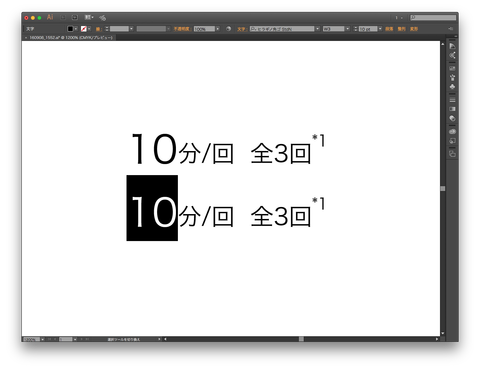Click the orange stroke panel label
480x371 pixels.
tap(99, 29)
